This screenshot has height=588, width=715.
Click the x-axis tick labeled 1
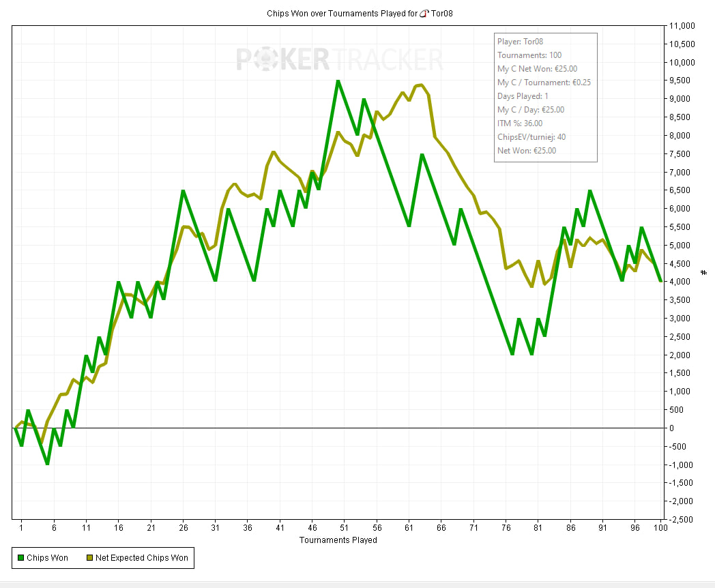21,528
